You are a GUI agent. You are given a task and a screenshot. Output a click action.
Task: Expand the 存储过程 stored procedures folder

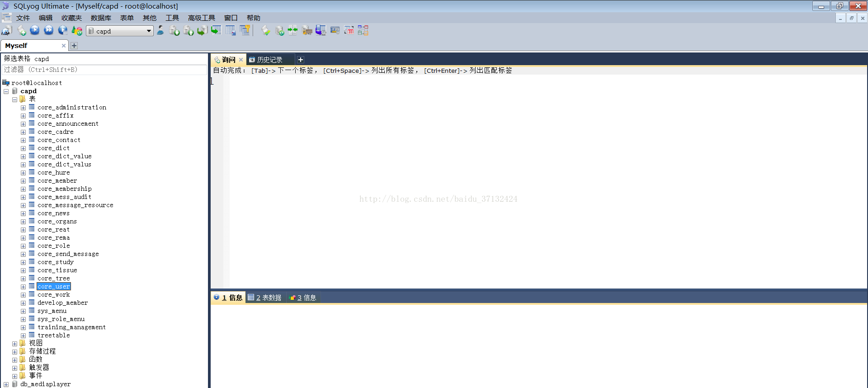coord(15,352)
